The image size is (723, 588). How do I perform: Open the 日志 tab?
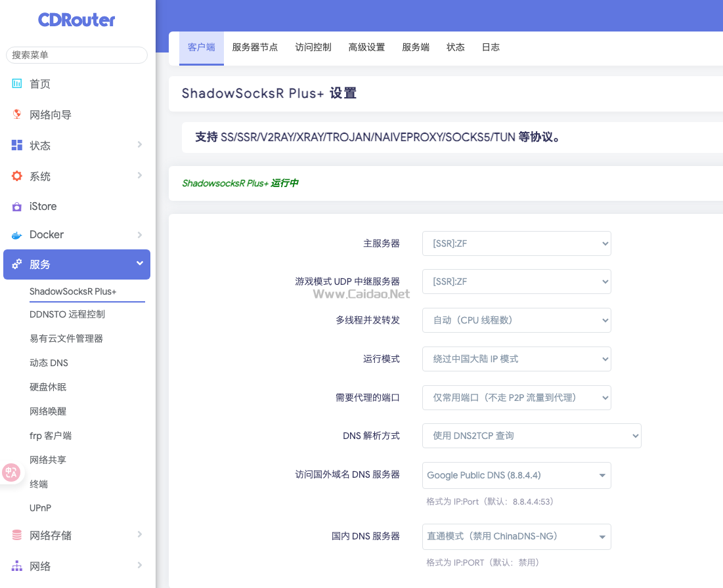(x=491, y=47)
